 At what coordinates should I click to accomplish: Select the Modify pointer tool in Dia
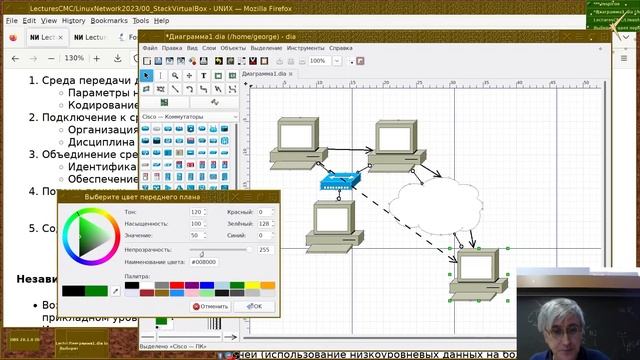click(147, 76)
